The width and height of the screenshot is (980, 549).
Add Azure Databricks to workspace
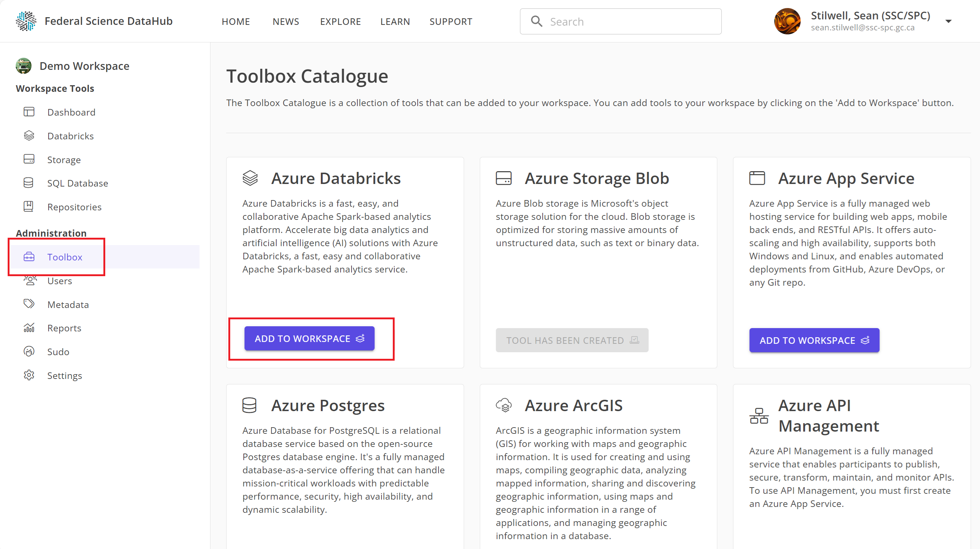[309, 338]
